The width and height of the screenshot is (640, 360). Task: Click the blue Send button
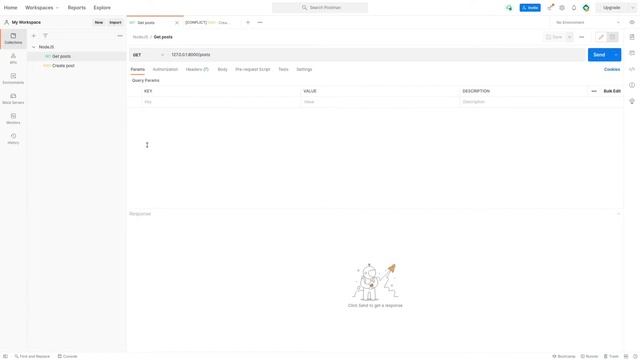click(599, 55)
